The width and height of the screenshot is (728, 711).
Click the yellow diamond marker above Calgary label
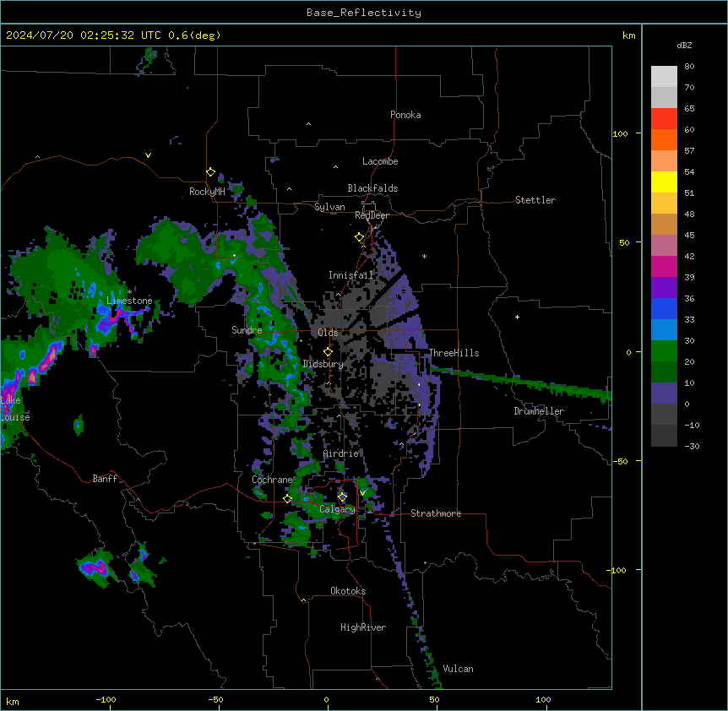point(342,497)
